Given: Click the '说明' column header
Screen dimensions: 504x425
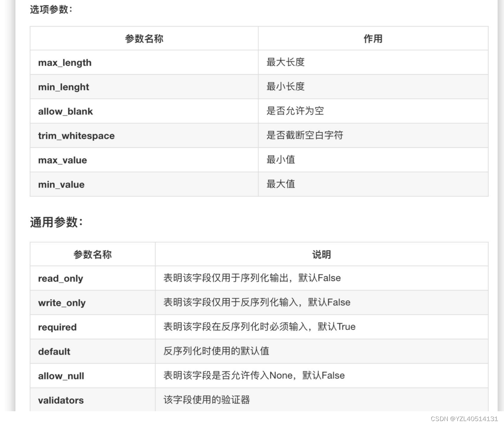Looking at the screenshot, I should coord(321,254).
